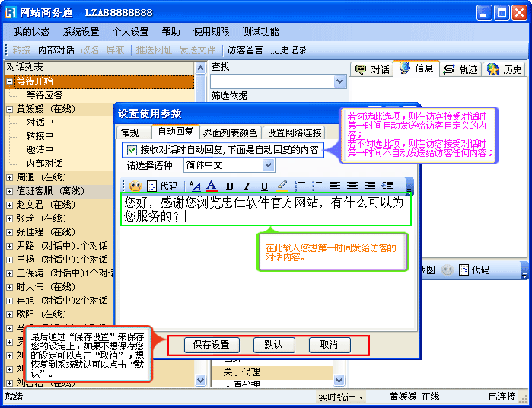Expand the 周通 (在线) tree node

point(9,177)
